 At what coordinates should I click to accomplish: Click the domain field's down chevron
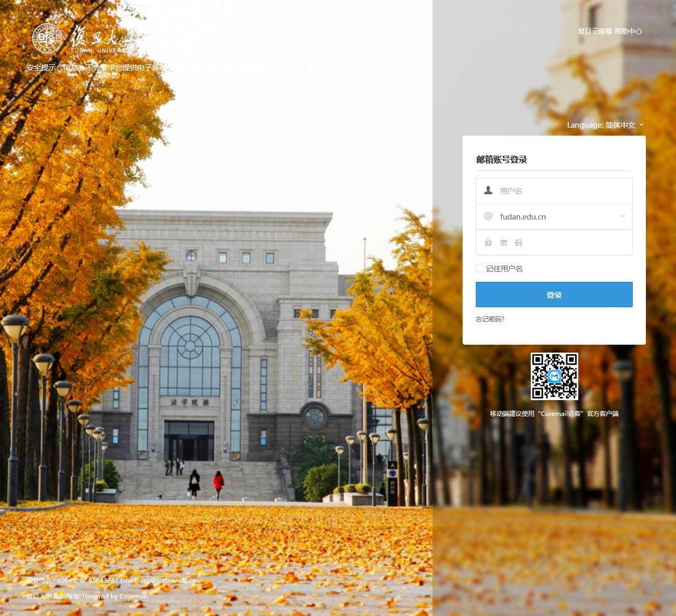tap(622, 216)
